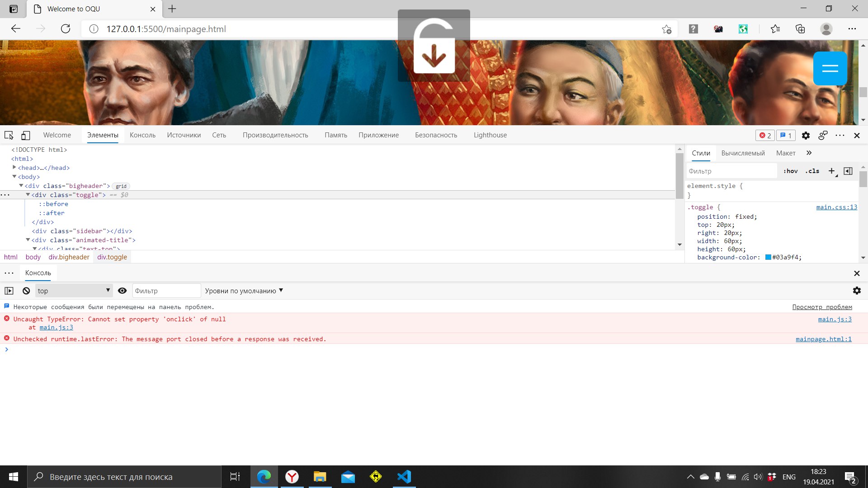This screenshot has width=868, height=488.
Task: Switch to Консоль tab in main toolbar
Action: 142,135
